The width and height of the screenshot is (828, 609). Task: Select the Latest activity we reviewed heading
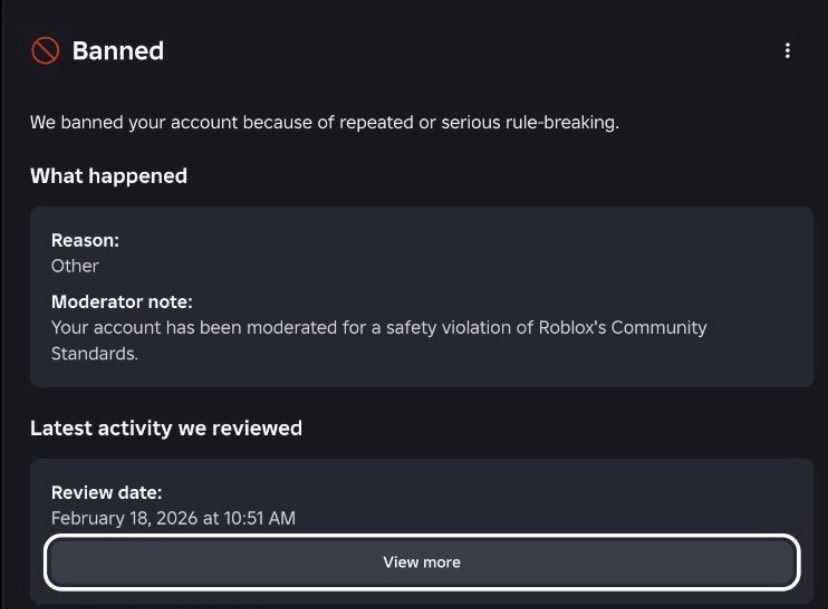coord(166,428)
